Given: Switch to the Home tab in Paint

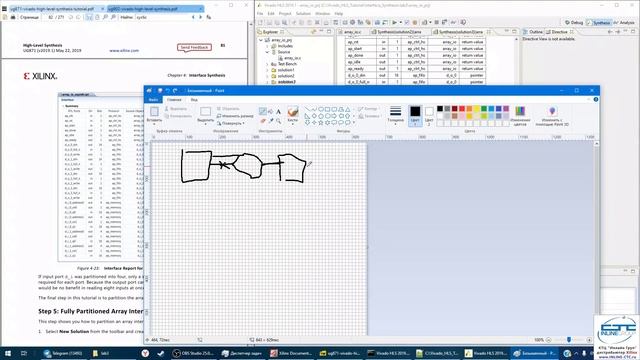Looking at the screenshot, I should [174, 100].
